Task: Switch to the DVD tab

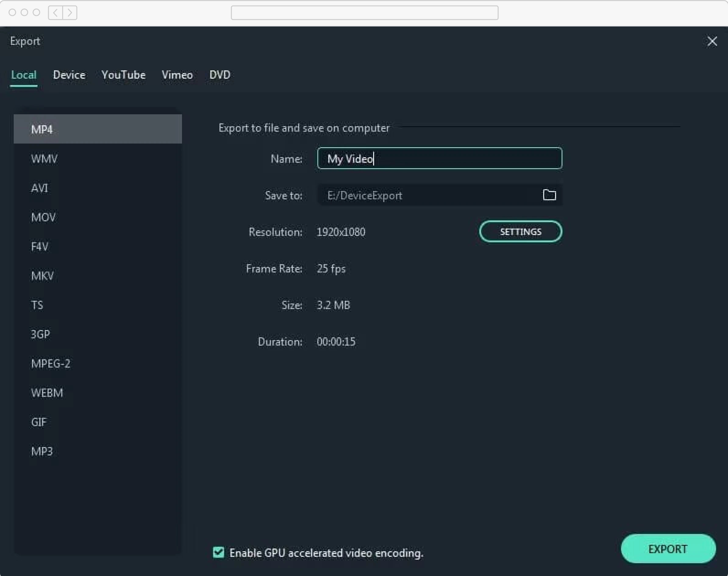Action: (x=219, y=75)
